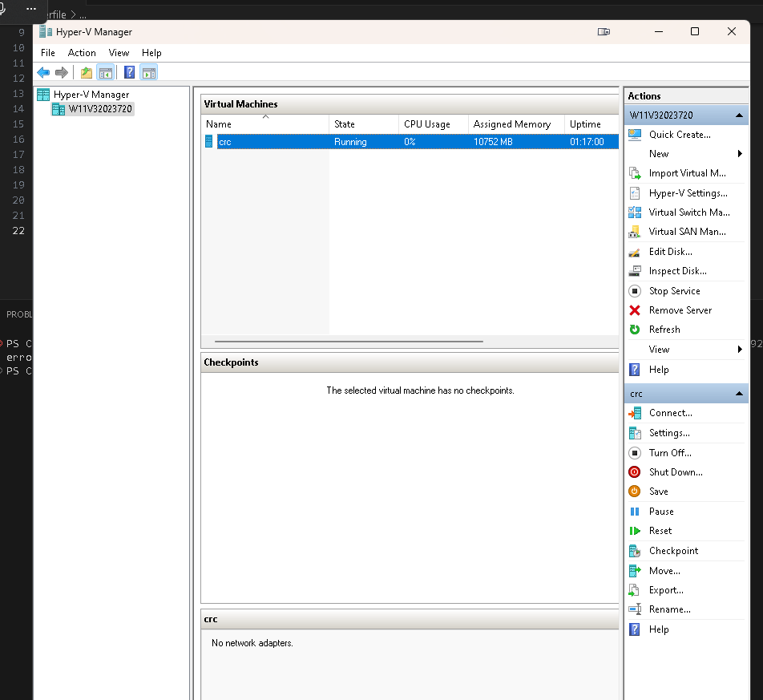This screenshot has height=700, width=763.
Task: Click Help entry under W11V32023720 actions
Action: 659,370
